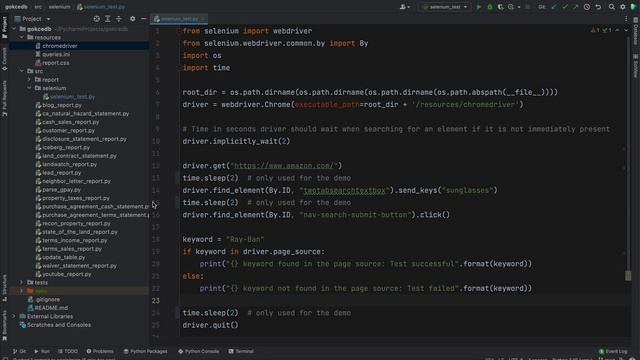The width and height of the screenshot is (640, 360).
Task: Toggle the Commit tool window stripe button
Action: 4,59
